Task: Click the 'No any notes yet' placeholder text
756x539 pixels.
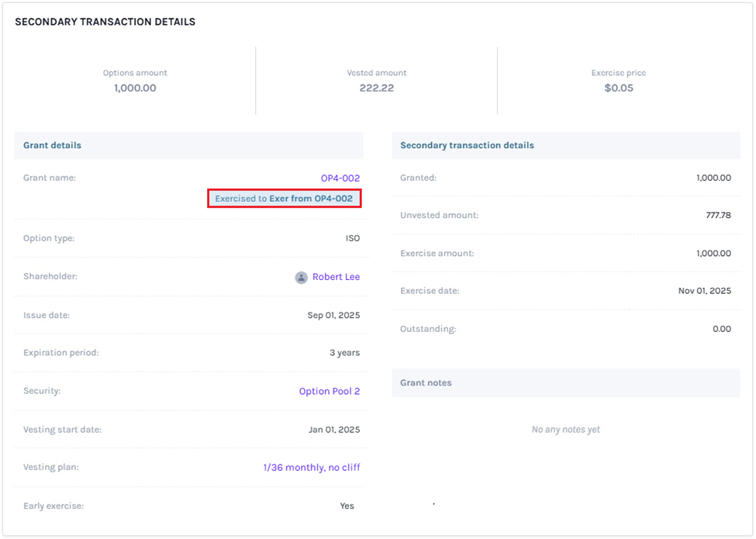Action: [564, 429]
